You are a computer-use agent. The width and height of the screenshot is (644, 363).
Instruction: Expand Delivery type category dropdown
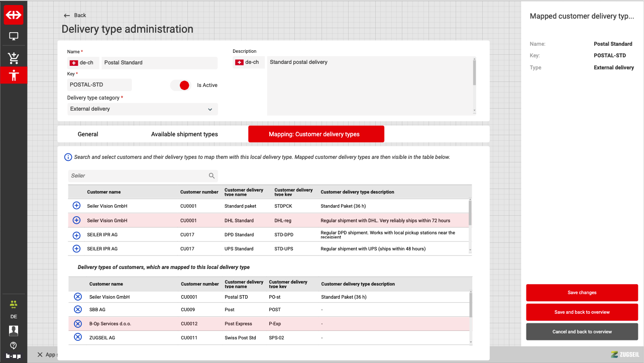click(143, 109)
